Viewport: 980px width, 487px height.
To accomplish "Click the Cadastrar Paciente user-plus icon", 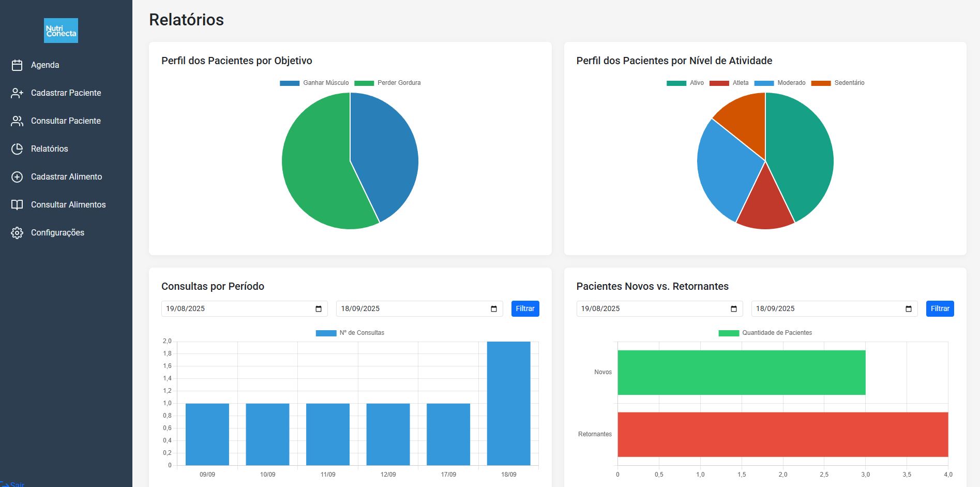I will point(17,93).
